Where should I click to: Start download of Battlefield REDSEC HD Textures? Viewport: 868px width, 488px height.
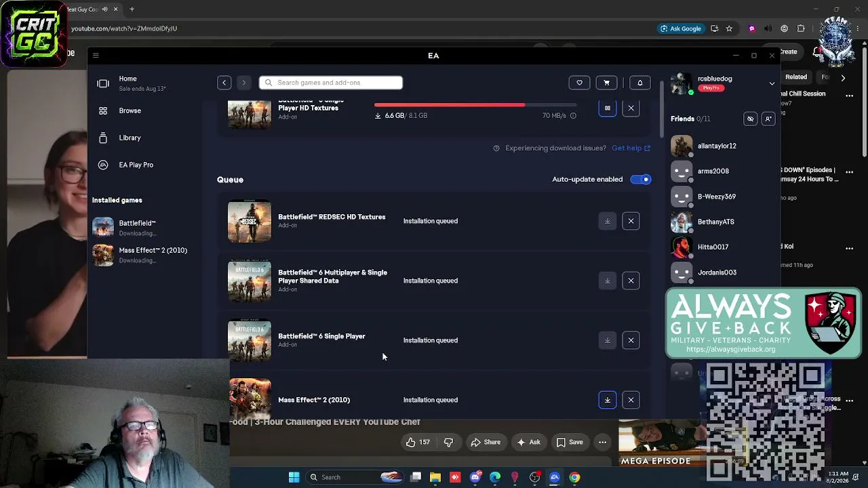[x=608, y=221]
